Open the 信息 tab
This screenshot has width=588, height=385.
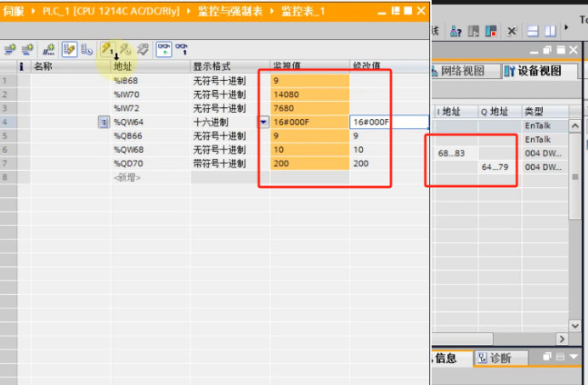coord(452,358)
